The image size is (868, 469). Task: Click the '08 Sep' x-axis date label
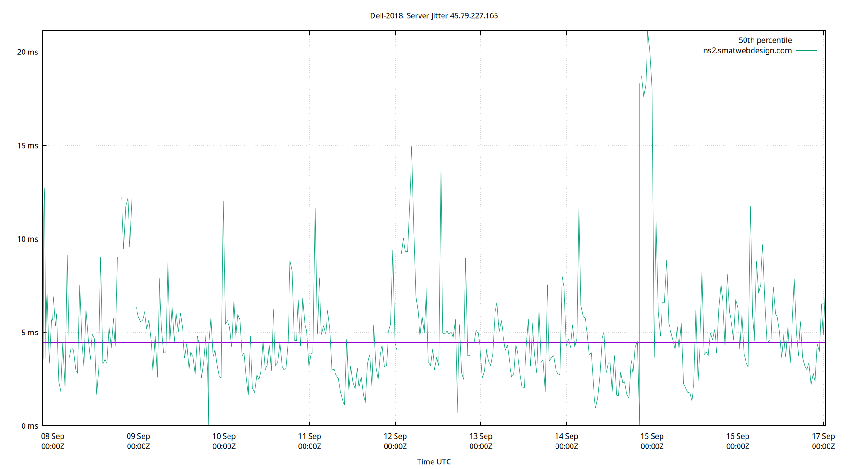pyautogui.click(x=53, y=436)
